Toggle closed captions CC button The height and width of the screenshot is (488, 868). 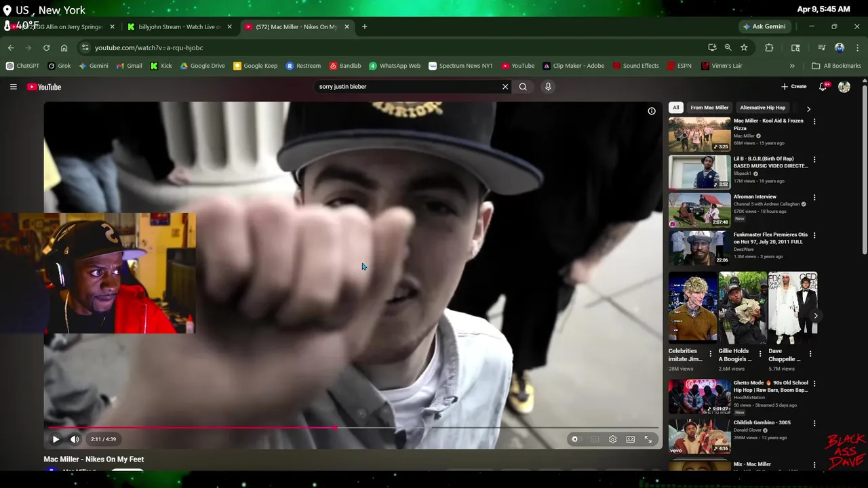(x=595, y=439)
